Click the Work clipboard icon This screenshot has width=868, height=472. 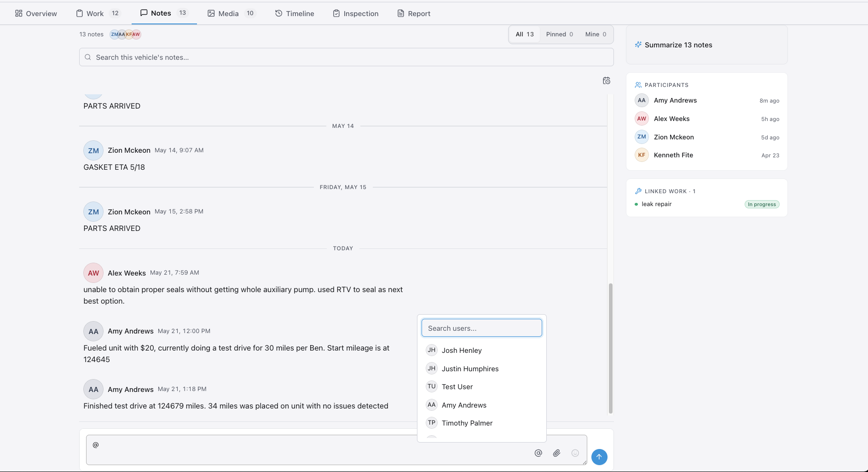[79, 13]
